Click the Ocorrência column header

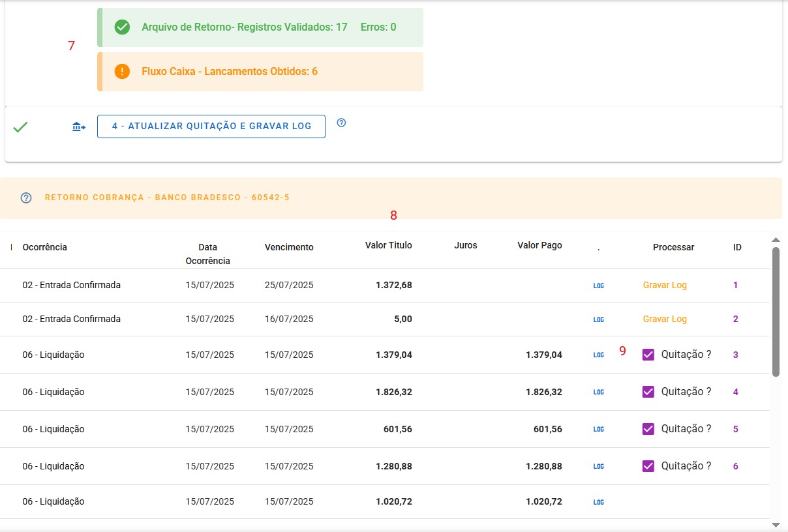[44, 247]
